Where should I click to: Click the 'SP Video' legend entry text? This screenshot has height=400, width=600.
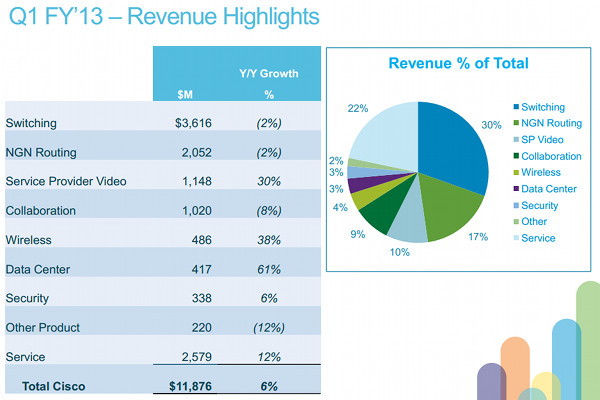542,140
